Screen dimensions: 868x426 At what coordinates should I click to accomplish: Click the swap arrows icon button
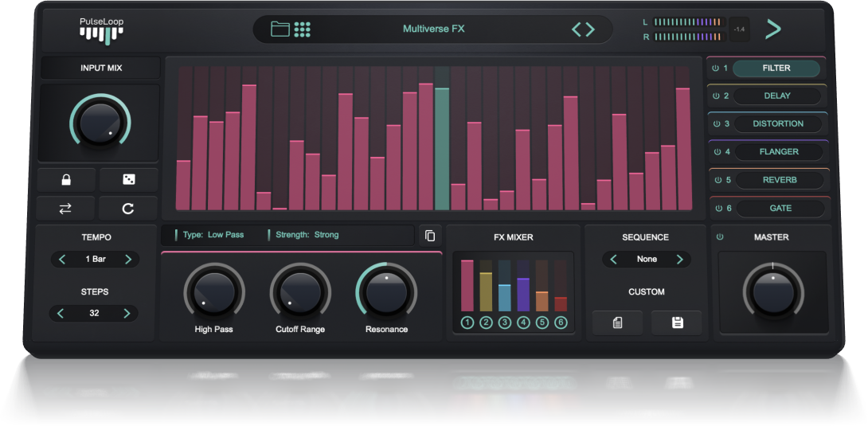pyautogui.click(x=66, y=208)
